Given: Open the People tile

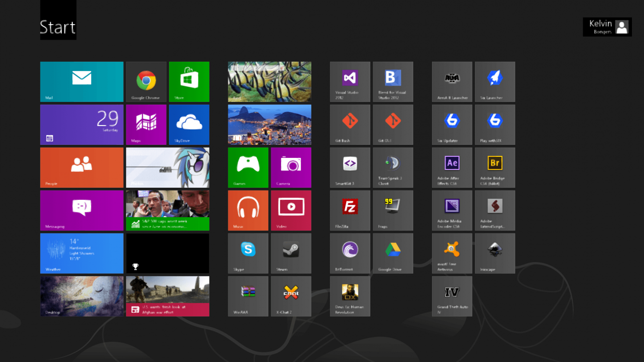Looking at the screenshot, I should click(82, 167).
